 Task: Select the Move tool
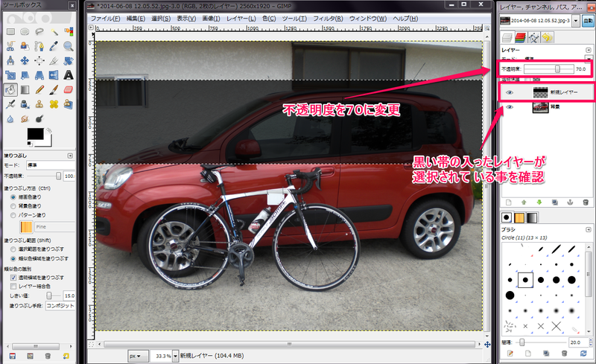(x=25, y=60)
